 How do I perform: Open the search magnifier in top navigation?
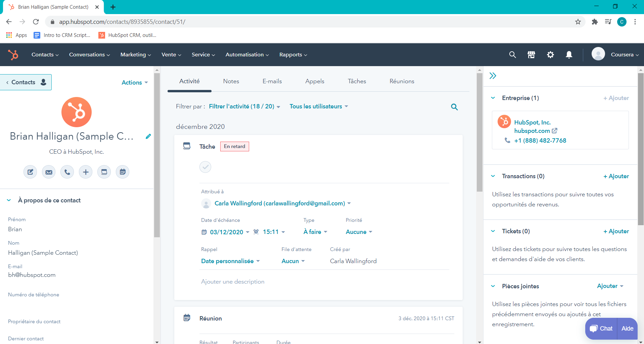pyautogui.click(x=512, y=55)
